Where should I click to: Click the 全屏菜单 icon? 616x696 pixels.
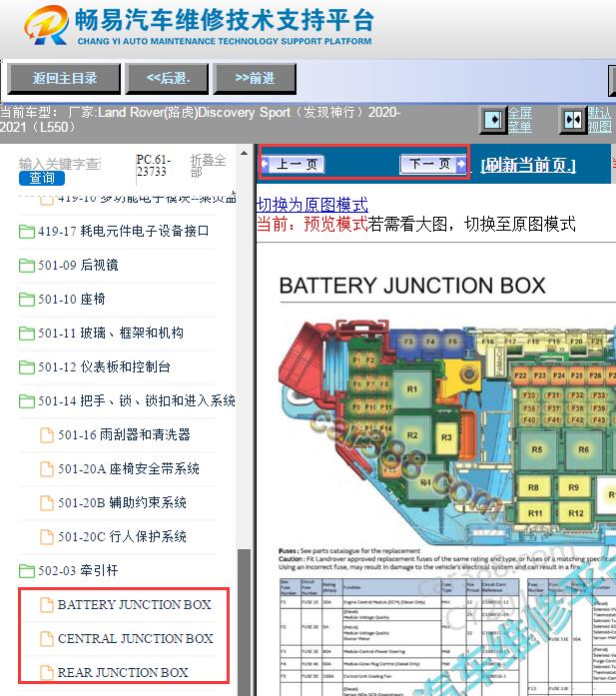click(493, 120)
